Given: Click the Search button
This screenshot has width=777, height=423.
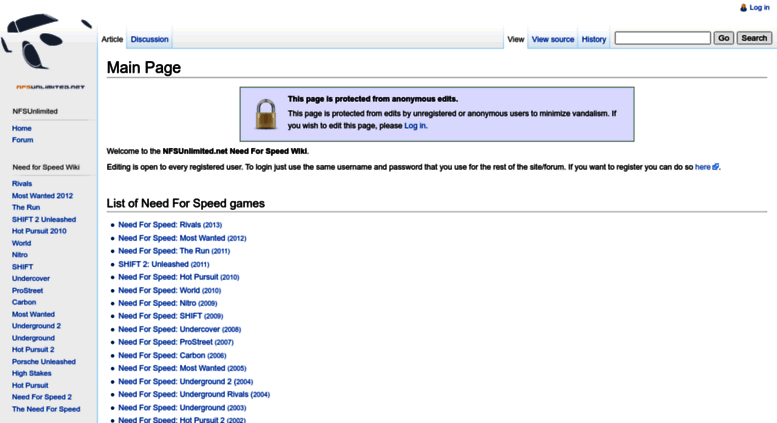Looking at the screenshot, I should pos(754,38).
